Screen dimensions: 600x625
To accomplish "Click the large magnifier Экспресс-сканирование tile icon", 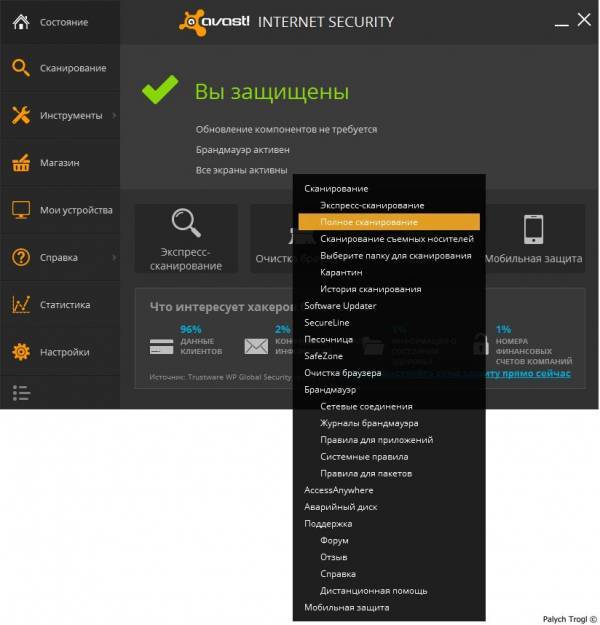I will click(186, 222).
